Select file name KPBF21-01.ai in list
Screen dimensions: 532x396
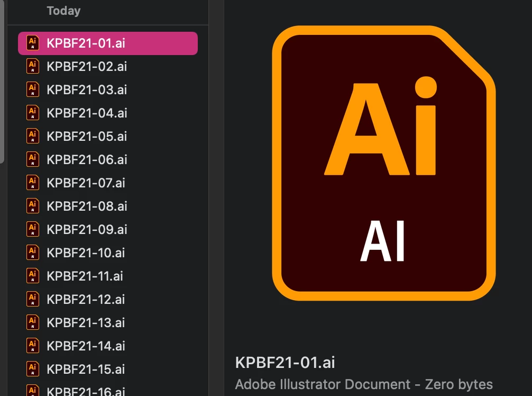[x=86, y=43]
